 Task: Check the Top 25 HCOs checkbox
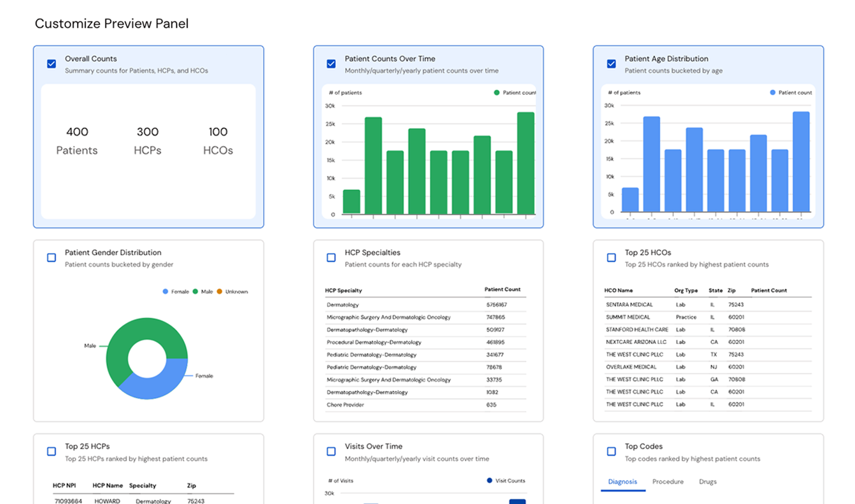tap(611, 258)
